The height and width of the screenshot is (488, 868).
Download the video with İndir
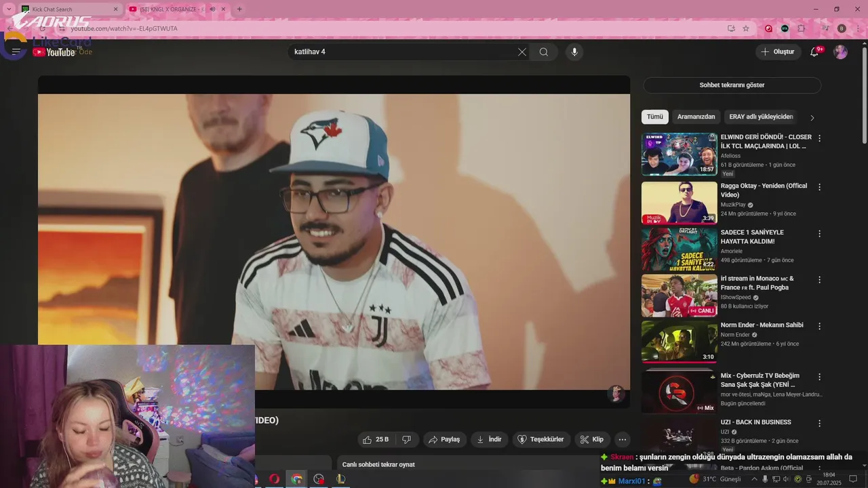[x=490, y=439]
